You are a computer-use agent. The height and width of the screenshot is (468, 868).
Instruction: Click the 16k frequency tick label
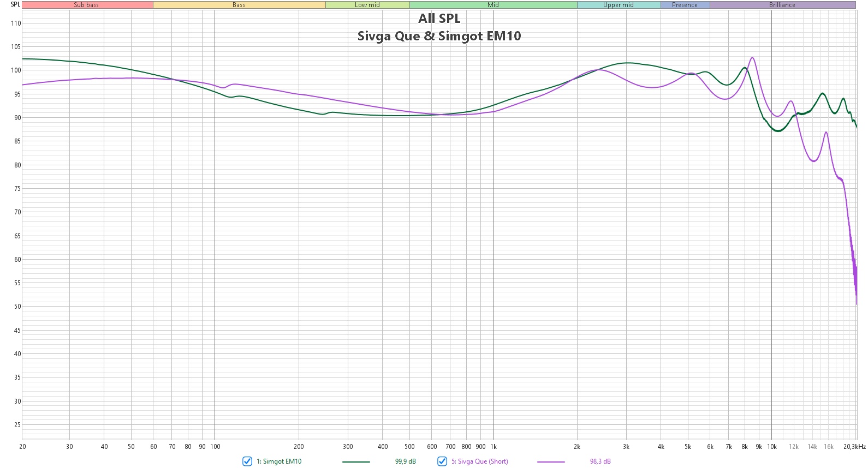point(829,447)
